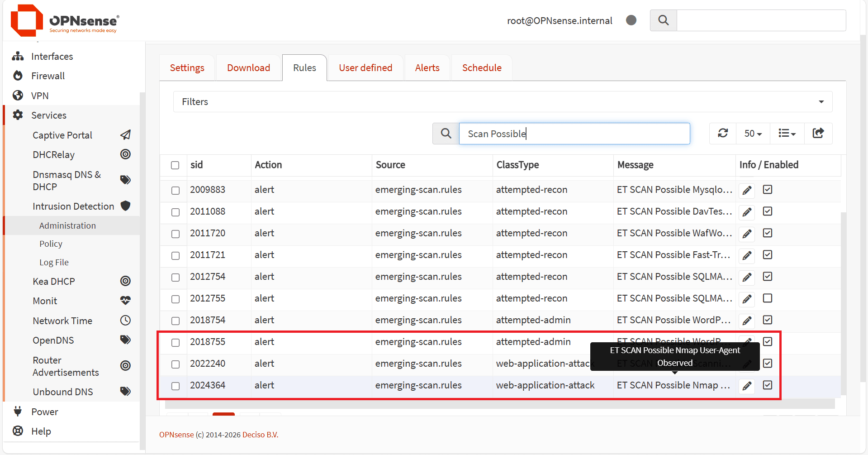The width and height of the screenshot is (868, 455).
Task: Click the export rules icon button
Action: (818, 133)
